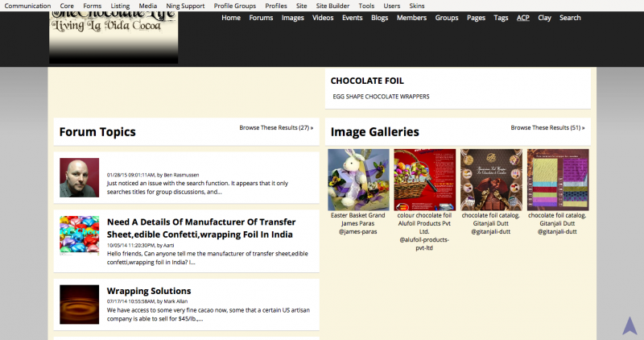Expand the Ning Support admin menu
The height and width of the screenshot is (340, 644).
(185, 6)
